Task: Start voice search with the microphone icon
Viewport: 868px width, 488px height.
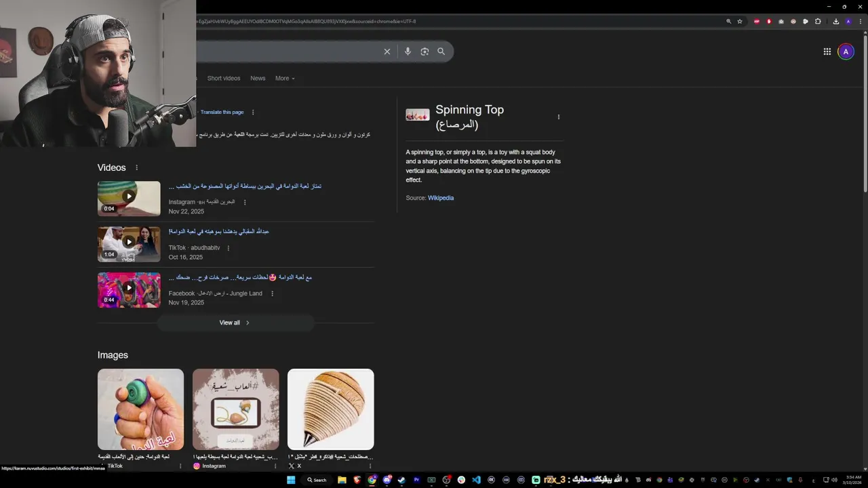Action: tap(408, 52)
